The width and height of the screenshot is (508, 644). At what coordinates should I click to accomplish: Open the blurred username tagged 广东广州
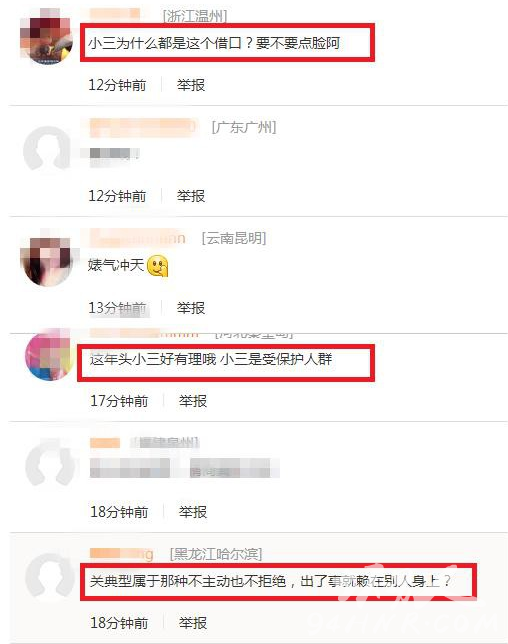(x=143, y=128)
